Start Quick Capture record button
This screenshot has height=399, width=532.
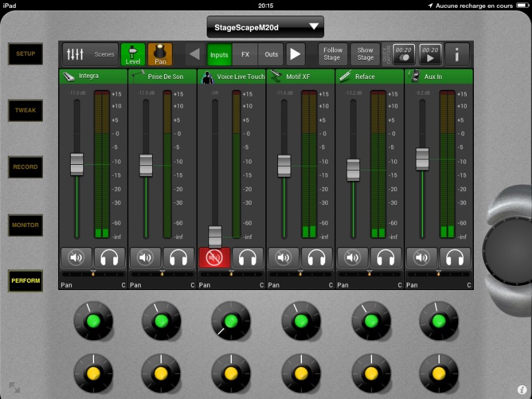click(404, 55)
